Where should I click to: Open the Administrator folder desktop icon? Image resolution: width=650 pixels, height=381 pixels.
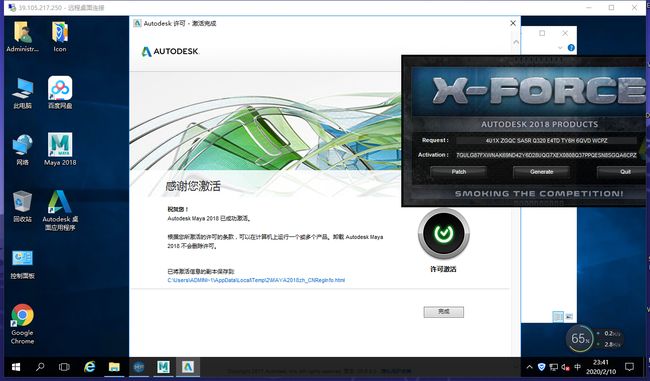pos(22,36)
